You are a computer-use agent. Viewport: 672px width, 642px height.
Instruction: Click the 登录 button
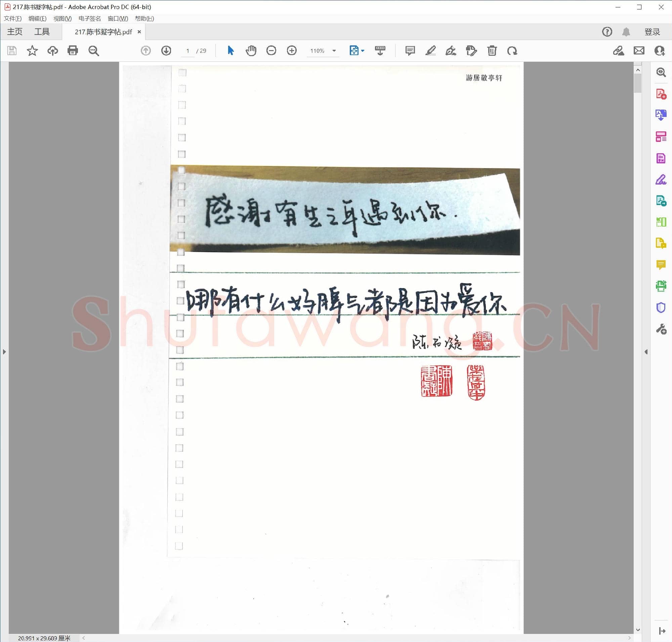pyautogui.click(x=652, y=32)
